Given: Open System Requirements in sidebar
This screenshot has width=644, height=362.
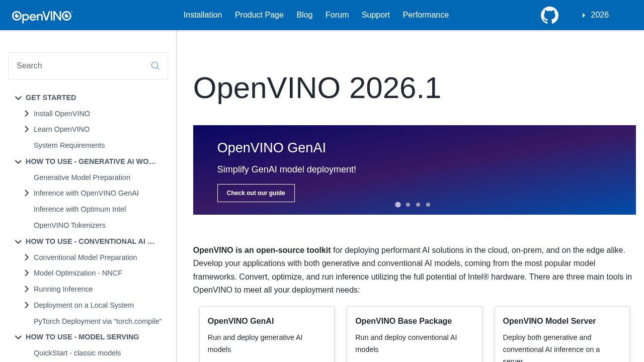Looking at the screenshot, I should tap(69, 145).
